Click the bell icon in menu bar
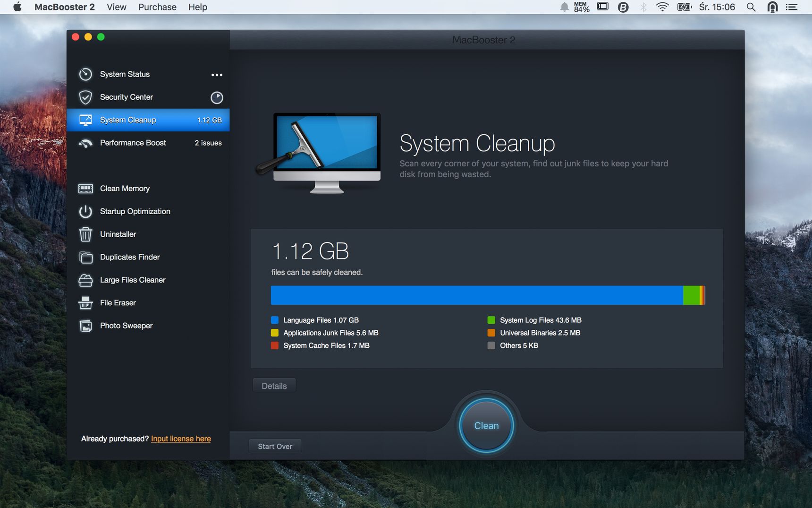The image size is (812, 508). (x=564, y=7)
